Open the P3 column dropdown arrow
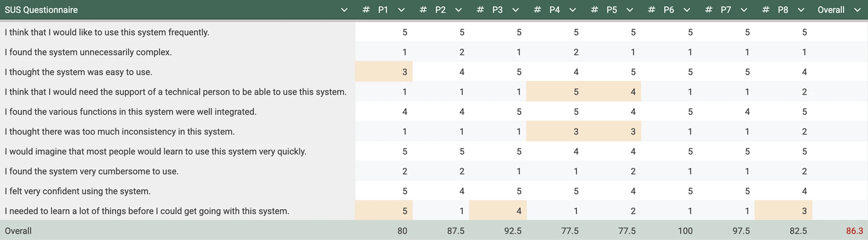Screen dimensions: 868x240 coord(516,10)
